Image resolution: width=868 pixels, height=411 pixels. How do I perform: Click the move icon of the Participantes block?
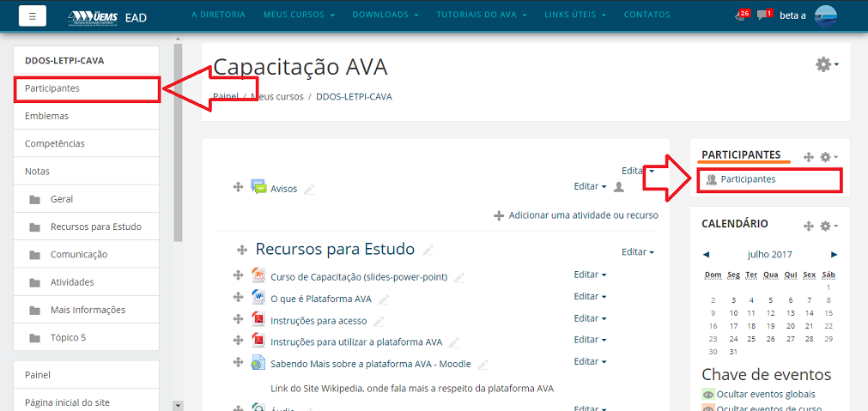coord(808,157)
